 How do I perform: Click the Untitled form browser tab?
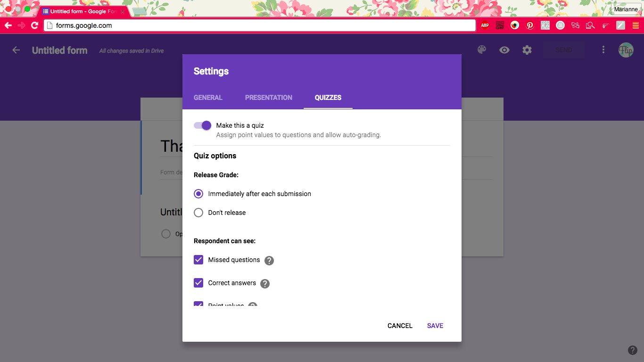[x=83, y=11]
